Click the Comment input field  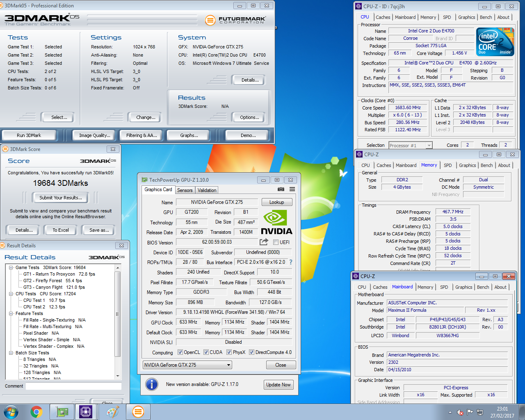point(73,386)
